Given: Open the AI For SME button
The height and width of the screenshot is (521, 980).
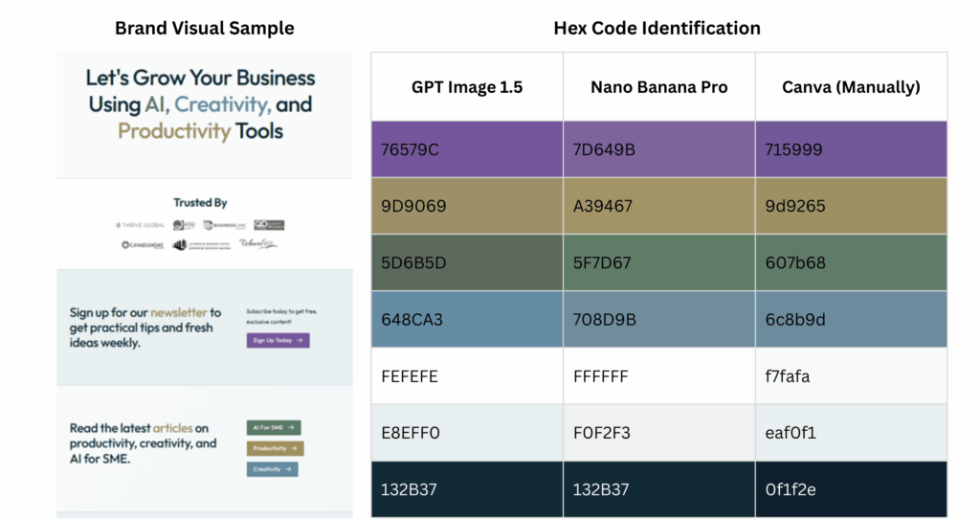Looking at the screenshot, I should [x=274, y=427].
